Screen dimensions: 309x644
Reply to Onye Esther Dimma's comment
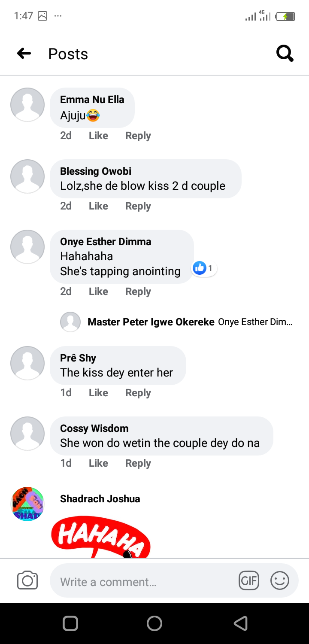coord(138,292)
